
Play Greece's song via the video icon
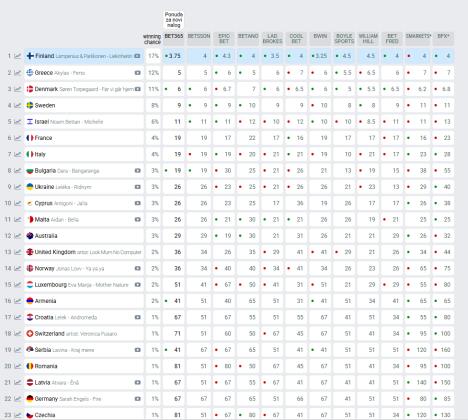pyautogui.click(x=137, y=73)
